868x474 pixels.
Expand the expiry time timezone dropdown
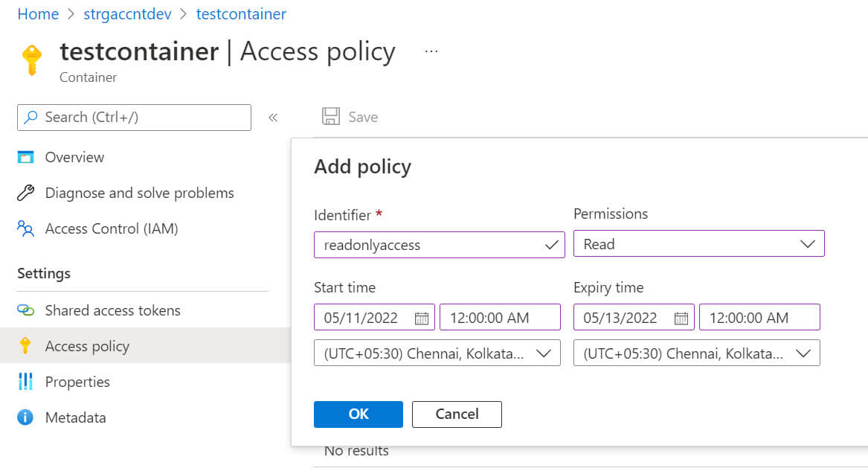point(696,353)
